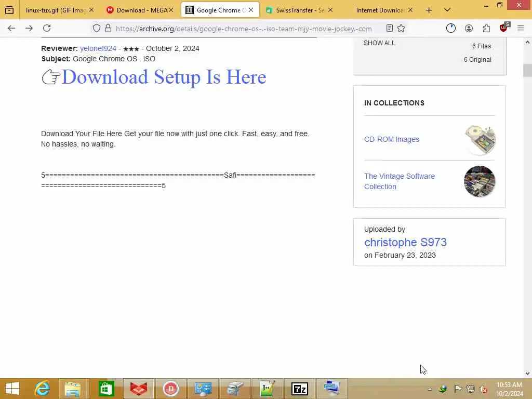The image size is (532, 399).
Task: Open Notepad++ from taskbar
Action: pyautogui.click(x=267, y=389)
